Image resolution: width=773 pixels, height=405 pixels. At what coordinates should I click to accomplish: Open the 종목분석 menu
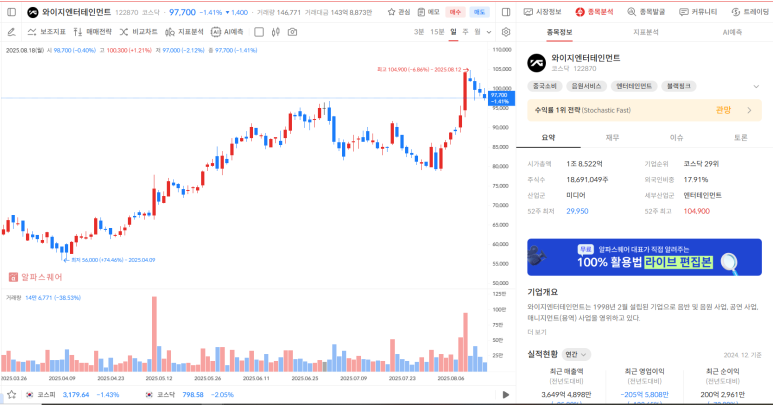tap(594, 12)
